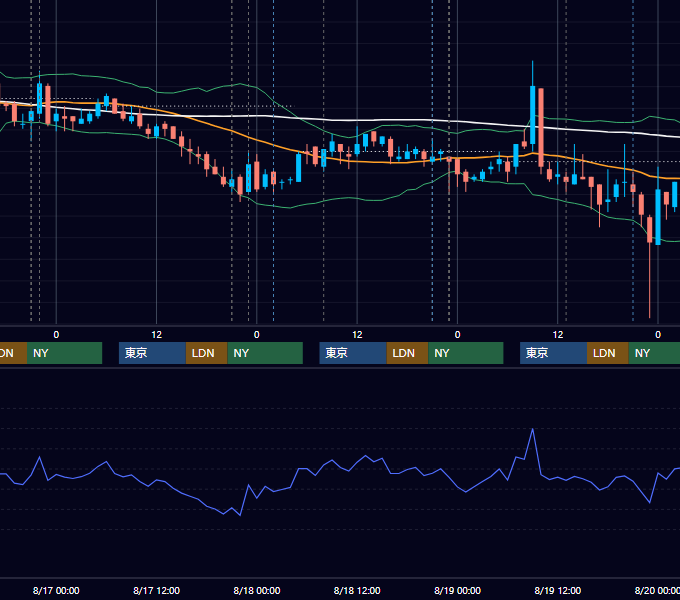Click the highest peak of the blue oscillator line

pos(533,429)
